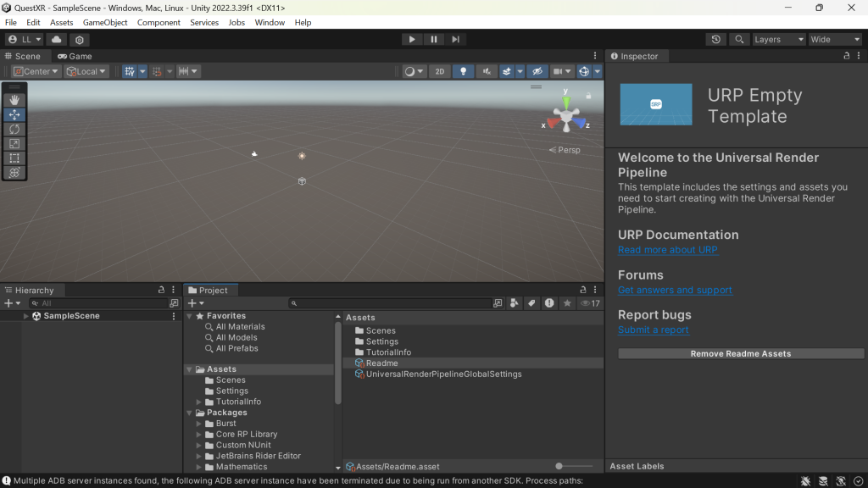Viewport: 868px width, 488px height.
Task: Switch to the Game tab
Action: (x=75, y=56)
